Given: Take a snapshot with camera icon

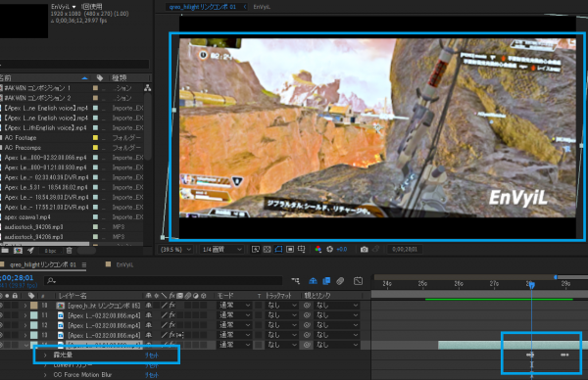Looking at the screenshot, I should [x=364, y=249].
